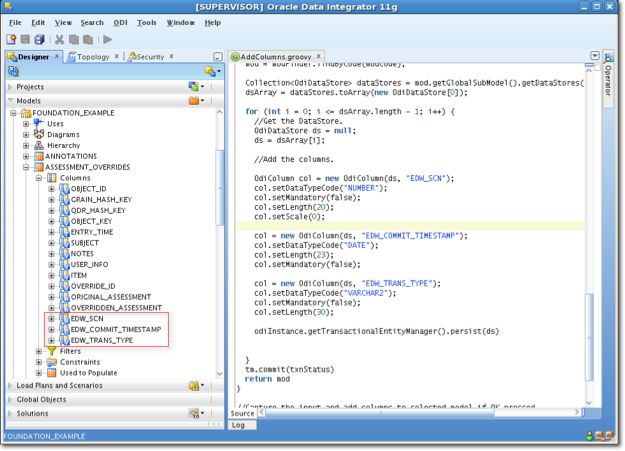Screen dimensions: 625x451
Task: Click the Refresh icon under Designer tab
Action: coord(13,71)
